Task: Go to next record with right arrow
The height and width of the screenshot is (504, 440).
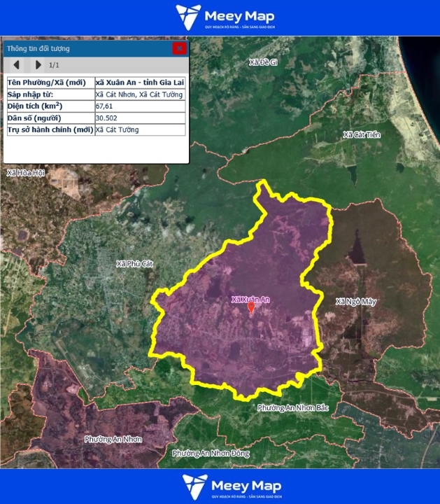Action: (38, 65)
